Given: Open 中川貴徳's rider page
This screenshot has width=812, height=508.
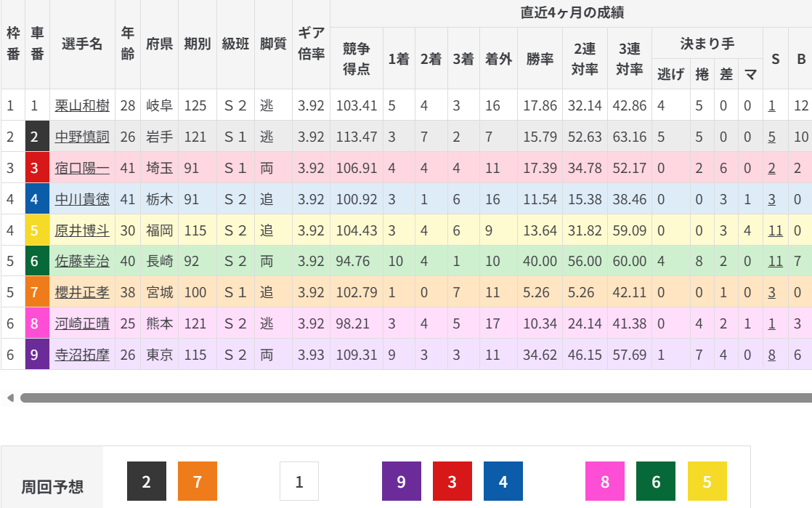Looking at the screenshot, I should pos(82,200).
